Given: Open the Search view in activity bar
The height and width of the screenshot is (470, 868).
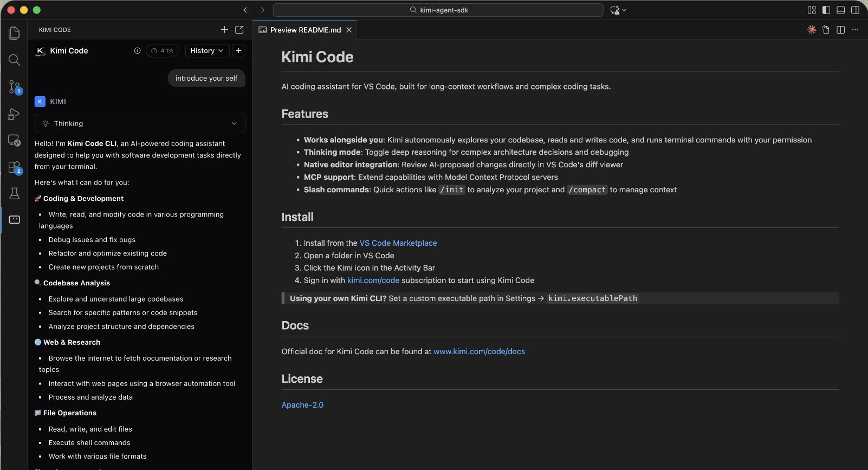Looking at the screenshot, I should 14,60.
